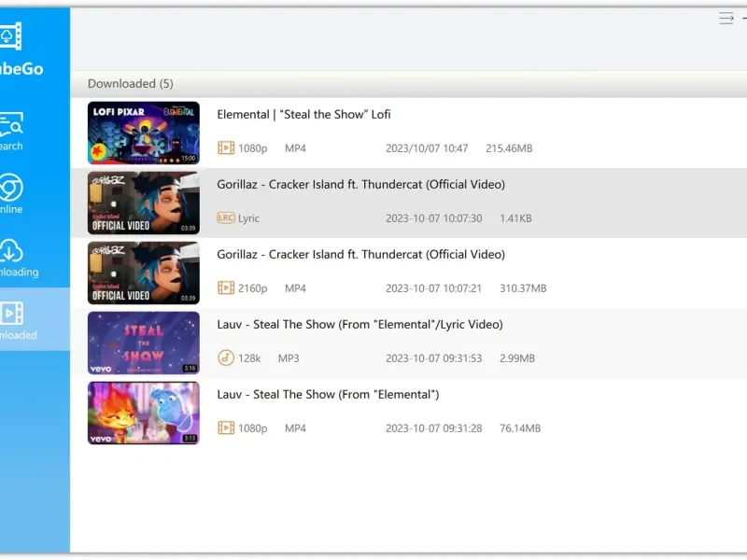747x560 pixels.
Task: Click MP4 label on 215.46MB row
Action: [x=295, y=148]
